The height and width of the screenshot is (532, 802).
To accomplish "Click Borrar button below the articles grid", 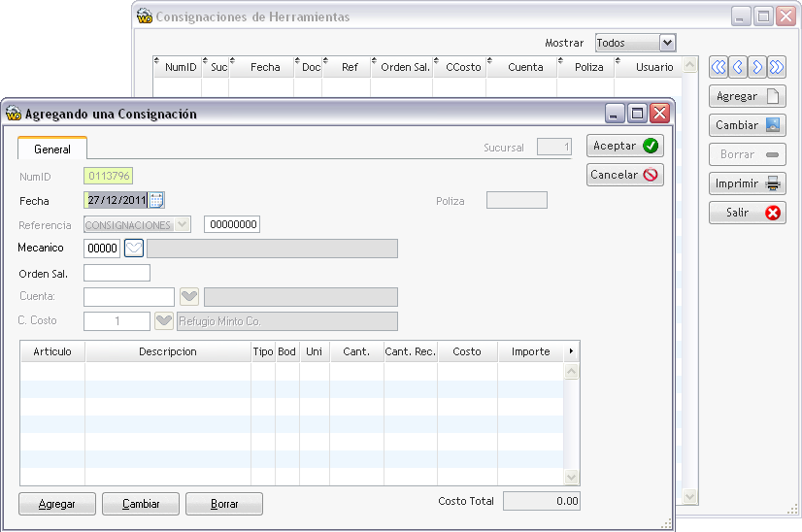I will 224,504.
